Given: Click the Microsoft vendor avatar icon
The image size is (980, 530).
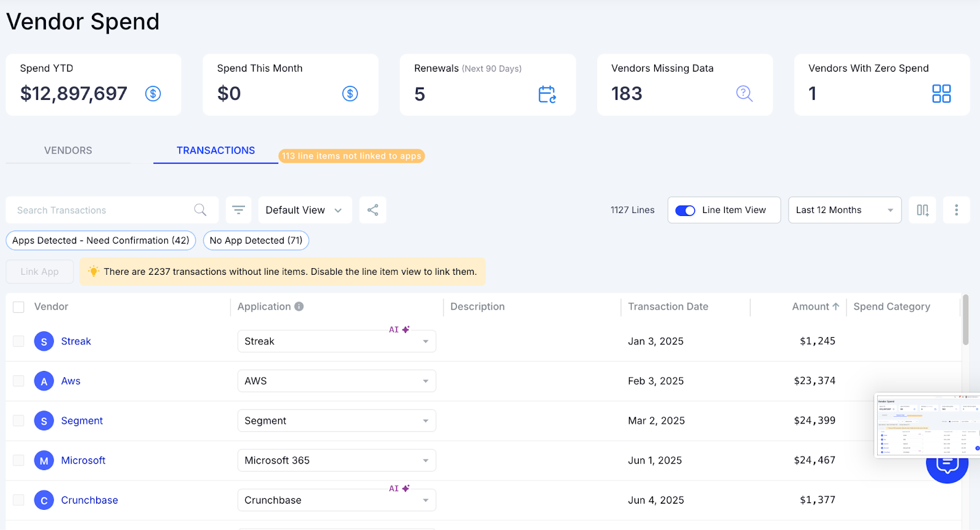Looking at the screenshot, I should (x=44, y=461).
